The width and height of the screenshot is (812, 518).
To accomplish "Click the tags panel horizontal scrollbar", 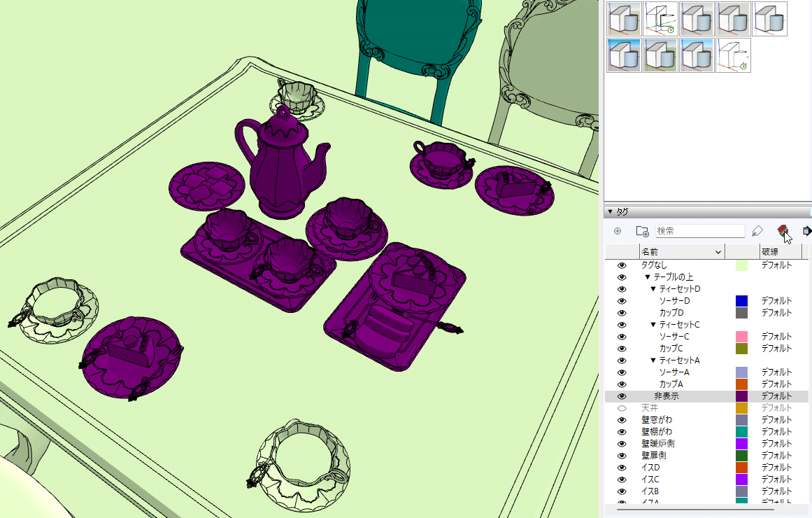I will point(695,509).
